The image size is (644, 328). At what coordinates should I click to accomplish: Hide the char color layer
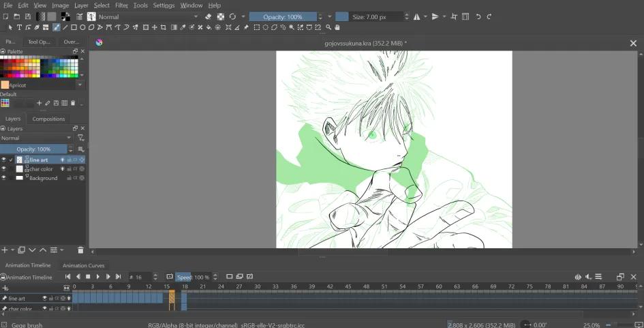(x=3, y=169)
